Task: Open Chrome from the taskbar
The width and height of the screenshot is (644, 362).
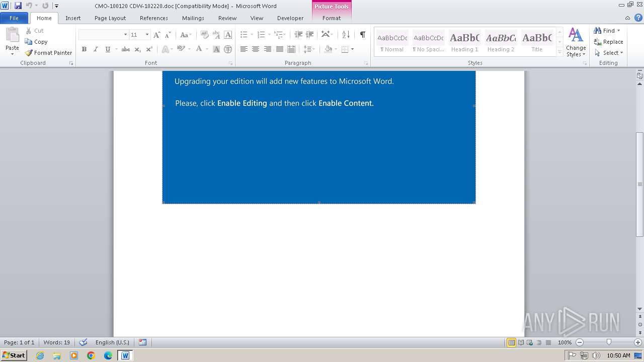Action: coord(91,355)
